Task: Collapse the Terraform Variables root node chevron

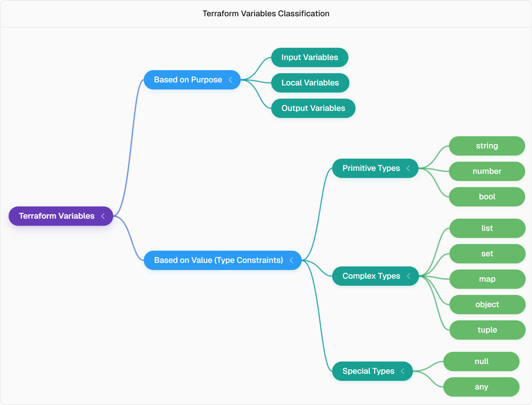Action: coord(103,216)
